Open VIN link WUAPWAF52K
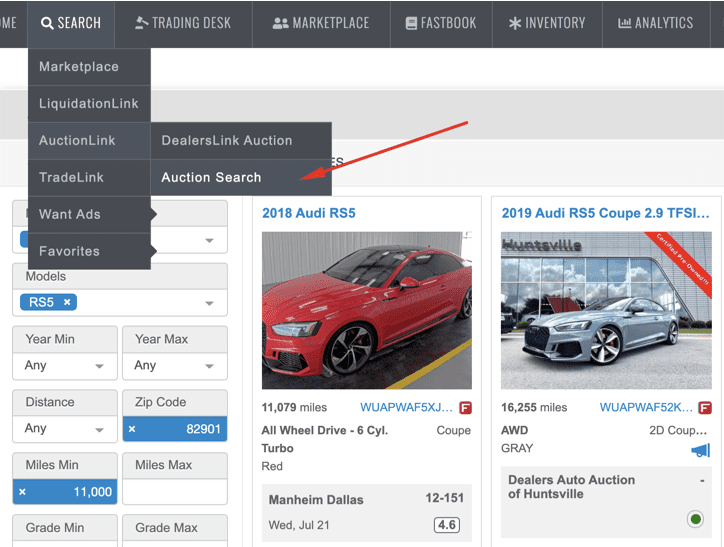This screenshot has width=724, height=547. (x=646, y=408)
